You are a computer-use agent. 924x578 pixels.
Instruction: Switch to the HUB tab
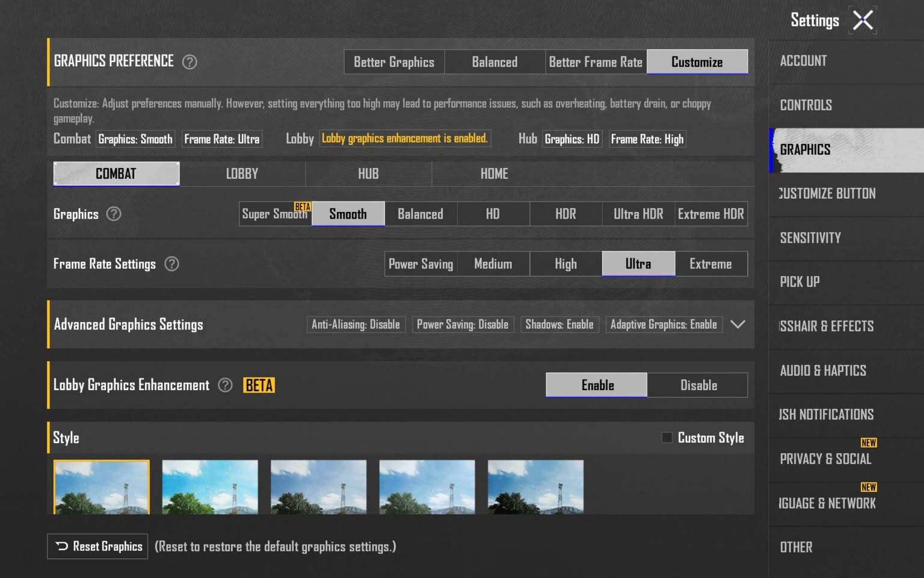pyautogui.click(x=368, y=174)
